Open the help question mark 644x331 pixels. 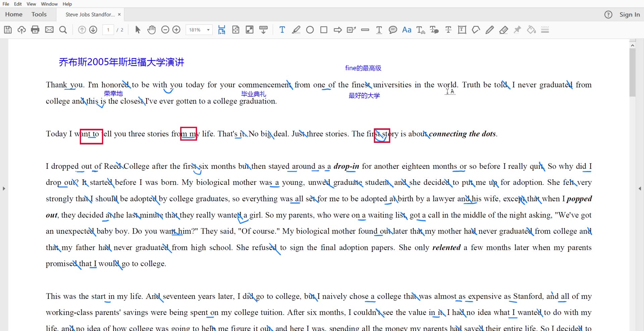608,14
